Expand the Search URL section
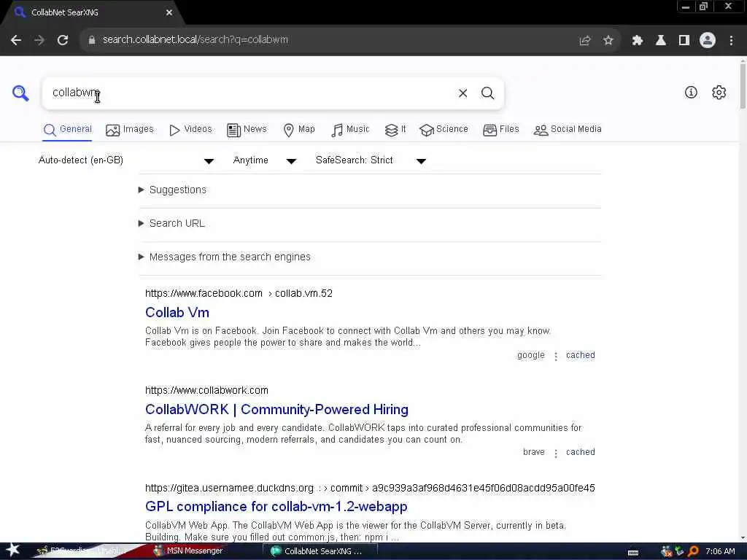Image resolution: width=747 pixels, height=560 pixels. click(171, 223)
